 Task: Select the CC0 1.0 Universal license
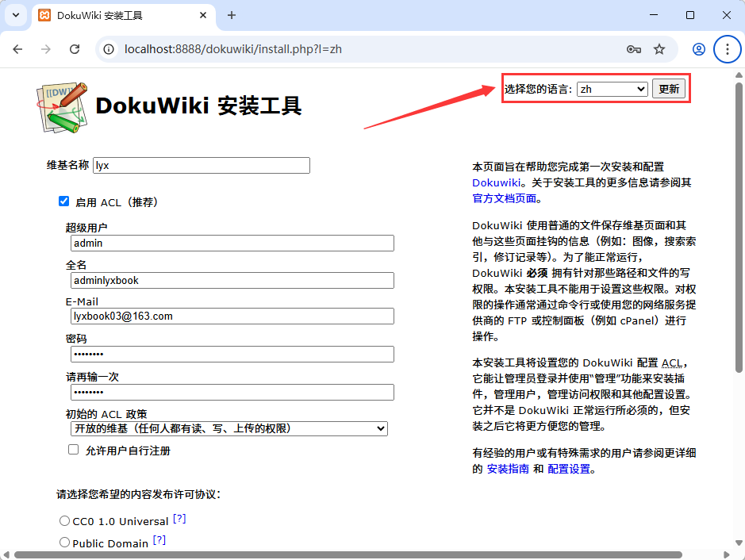tap(64, 520)
